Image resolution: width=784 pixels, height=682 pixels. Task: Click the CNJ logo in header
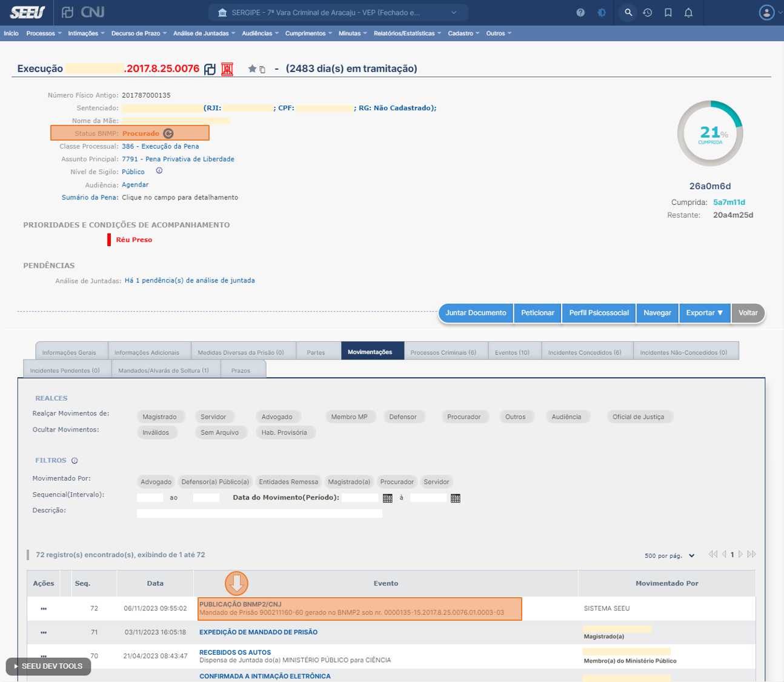coord(93,12)
